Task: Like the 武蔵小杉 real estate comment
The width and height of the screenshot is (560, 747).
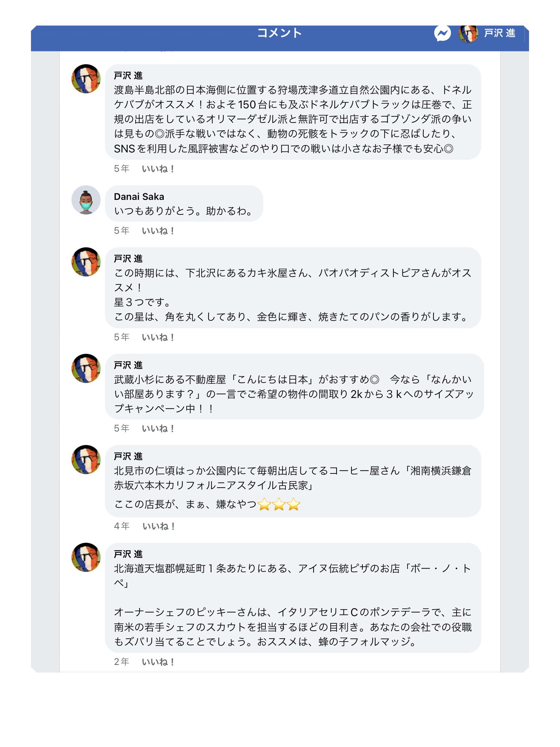Action: pyautogui.click(x=158, y=429)
